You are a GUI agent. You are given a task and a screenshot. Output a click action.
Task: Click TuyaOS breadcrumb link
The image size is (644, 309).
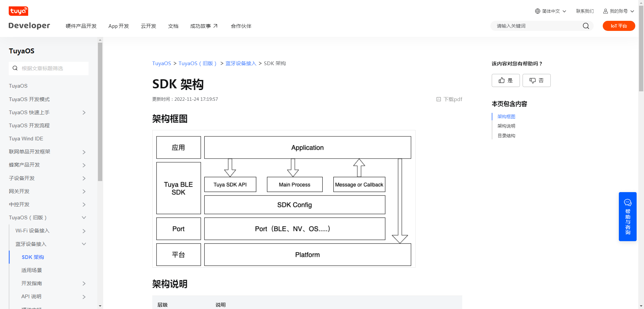(161, 63)
